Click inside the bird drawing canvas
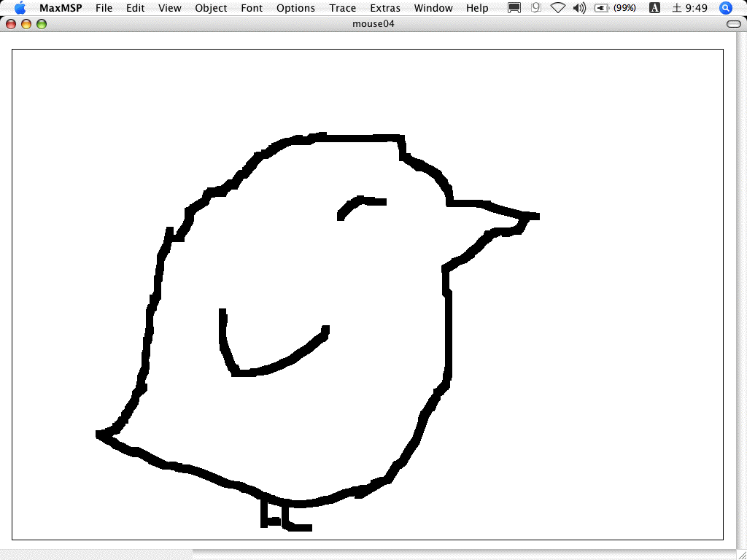 368,295
